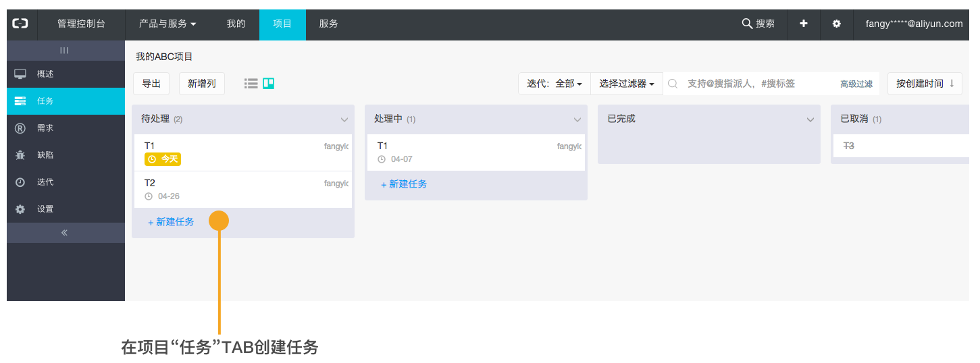980x363 pixels.
Task: Go to the 我的 tab
Action: [236, 24]
